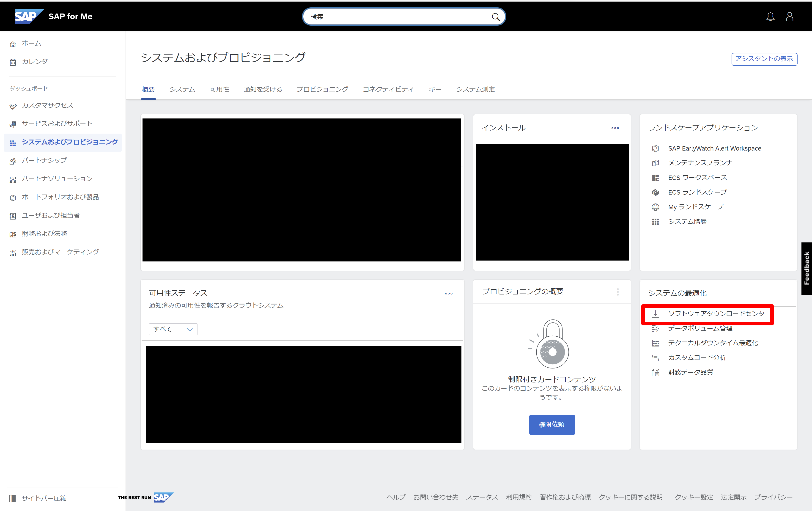Image resolution: width=812 pixels, height=511 pixels.
Task: Open the notifications bell icon
Action: 771,16
